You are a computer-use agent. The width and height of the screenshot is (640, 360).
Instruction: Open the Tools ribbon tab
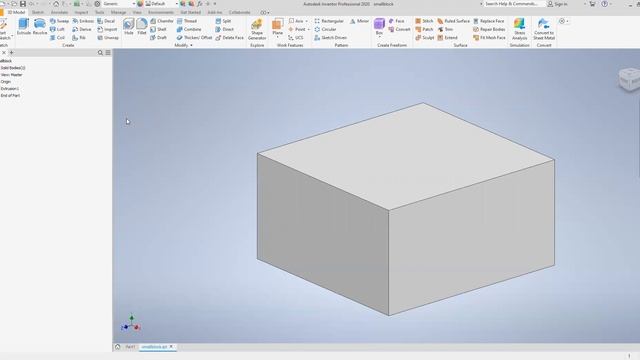[100, 12]
